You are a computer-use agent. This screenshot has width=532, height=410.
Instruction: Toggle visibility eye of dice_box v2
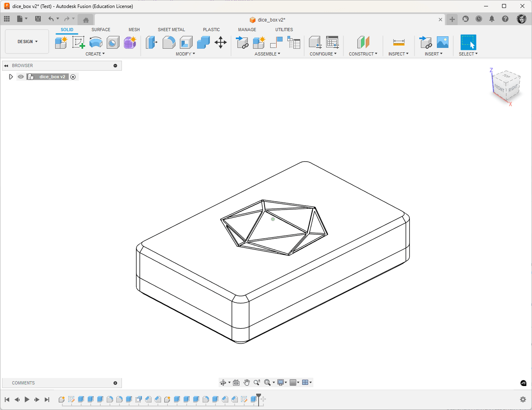click(21, 77)
